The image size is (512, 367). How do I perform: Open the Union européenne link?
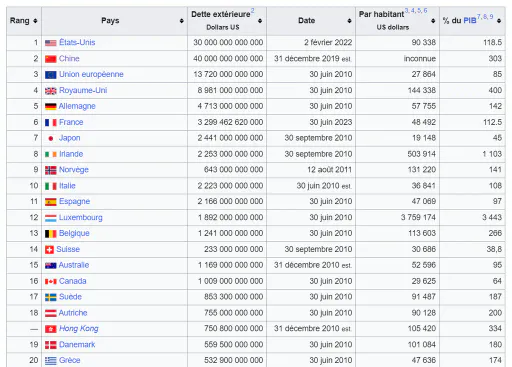91,74
